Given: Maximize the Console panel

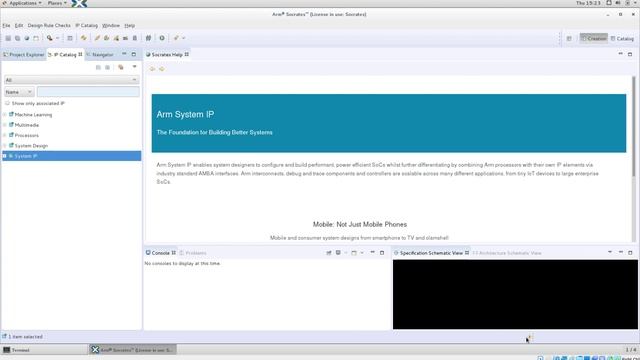Looking at the screenshot, I should (x=382, y=253).
